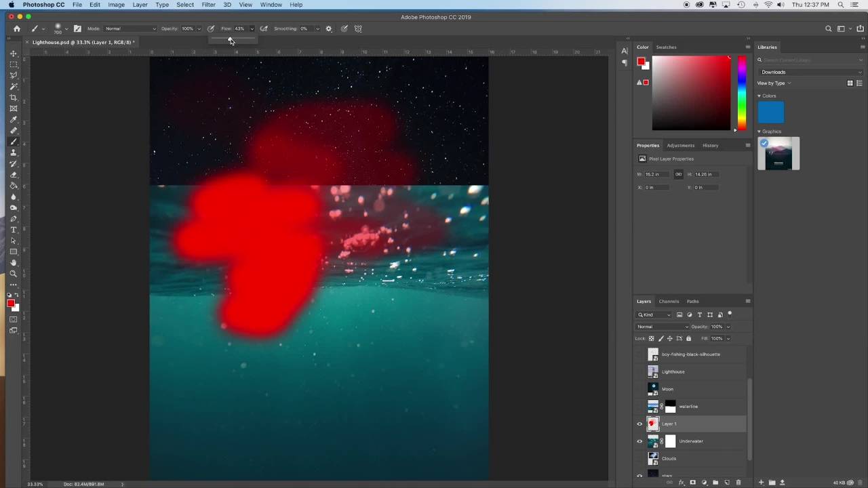This screenshot has height=488, width=868.
Task: Hide the Underwater layer visibility
Action: click(639, 441)
